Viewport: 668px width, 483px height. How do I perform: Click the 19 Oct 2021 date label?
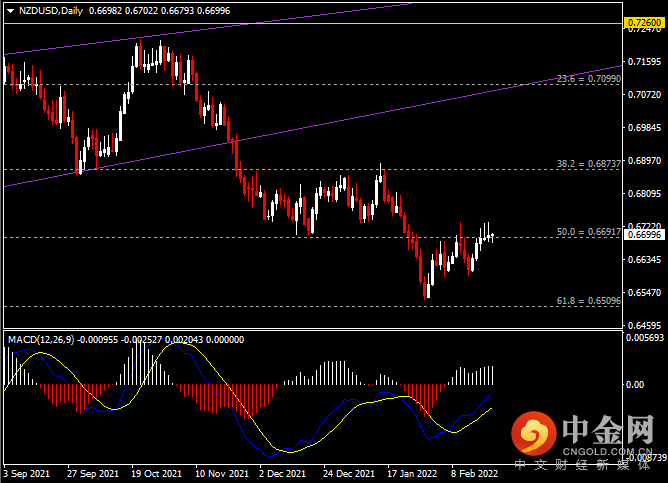tap(156, 474)
